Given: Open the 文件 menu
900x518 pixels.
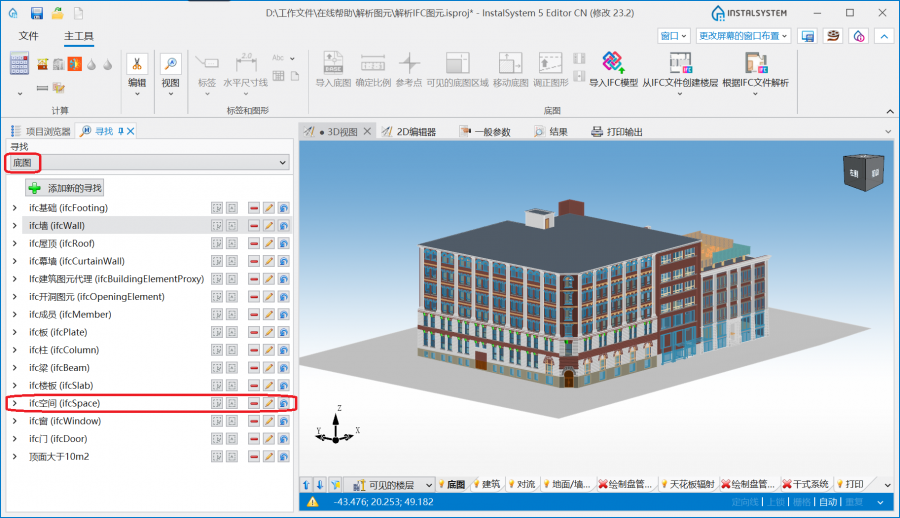Looking at the screenshot, I should click(x=28, y=36).
